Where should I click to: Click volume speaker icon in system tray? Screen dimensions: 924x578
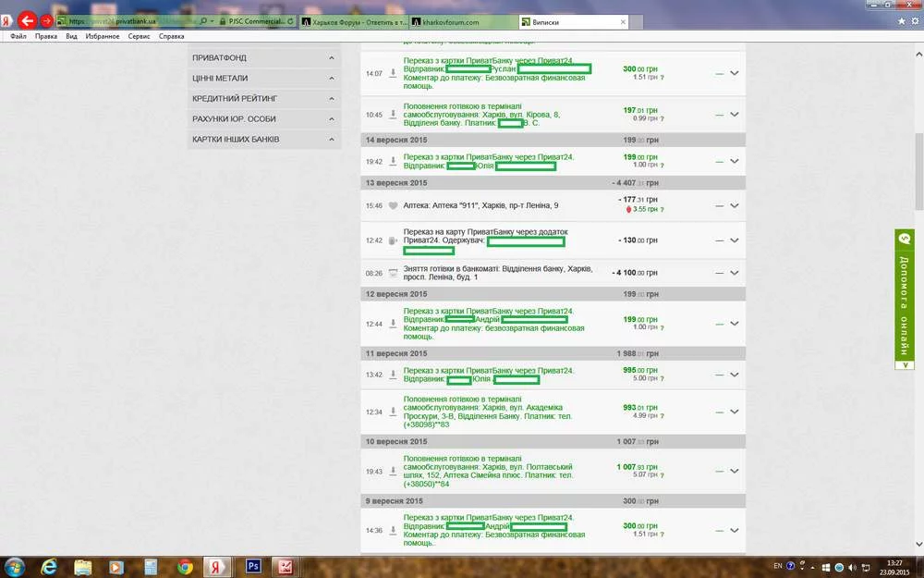pos(852,567)
